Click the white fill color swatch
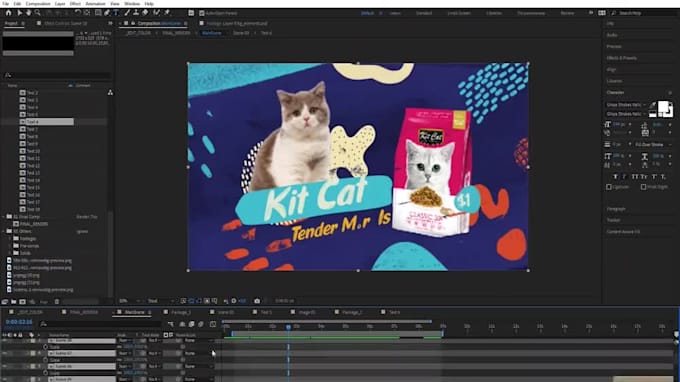This screenshot has height=382, width=680. coord(663,106)
